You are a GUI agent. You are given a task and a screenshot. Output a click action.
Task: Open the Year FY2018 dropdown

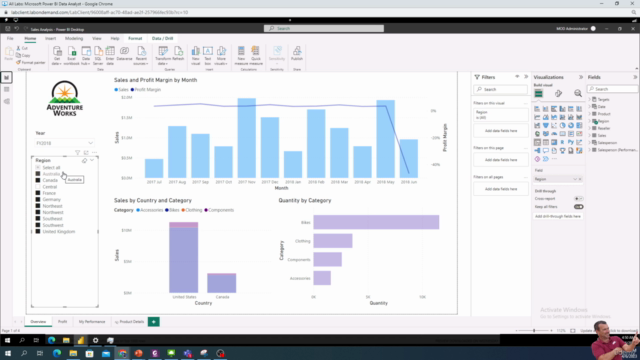tap(64, 143)
